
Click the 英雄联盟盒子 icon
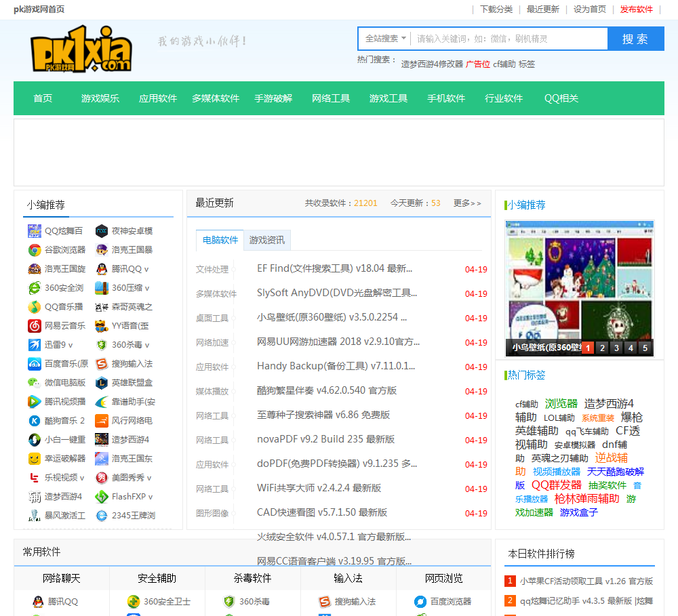click(102, 383)
